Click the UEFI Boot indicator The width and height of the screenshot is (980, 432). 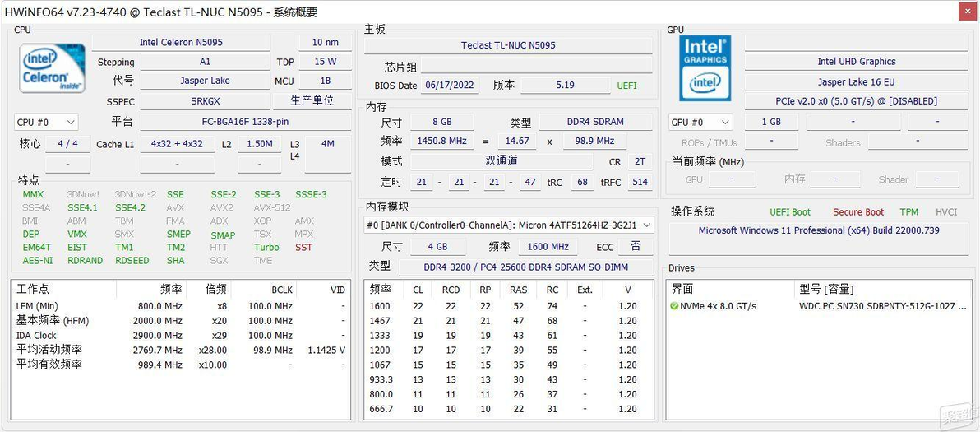pyautogui.click(x=790, y=212)
